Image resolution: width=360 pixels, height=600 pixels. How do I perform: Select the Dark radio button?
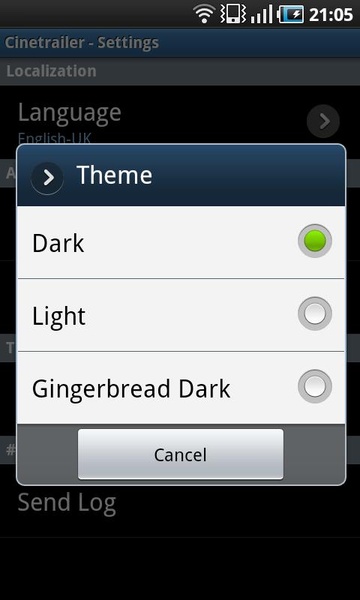pyautogui.click(x=314, y=241)
